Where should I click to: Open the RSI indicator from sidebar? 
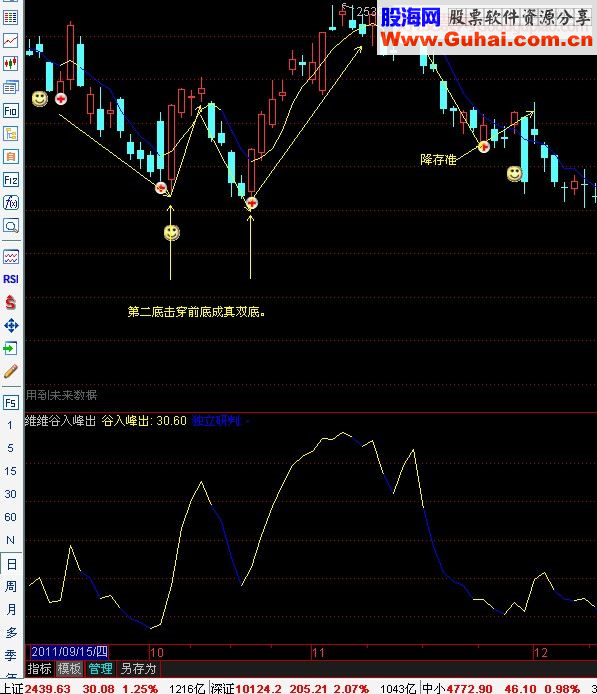click(x=11, y=279)
